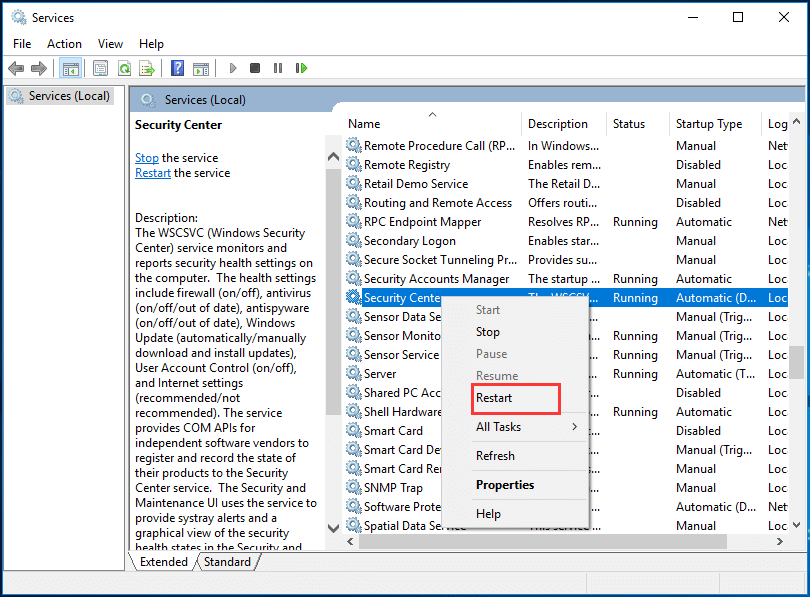Screen dimensions: 810x597
Task: Click service list scroll up arrow
Action: [797, 122]
